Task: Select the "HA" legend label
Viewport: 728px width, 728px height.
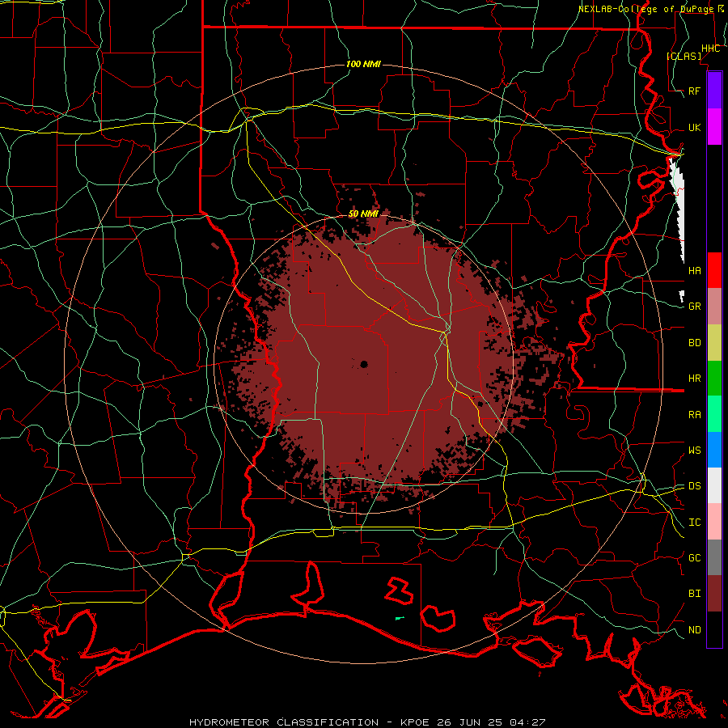Action: pos(694,271)
